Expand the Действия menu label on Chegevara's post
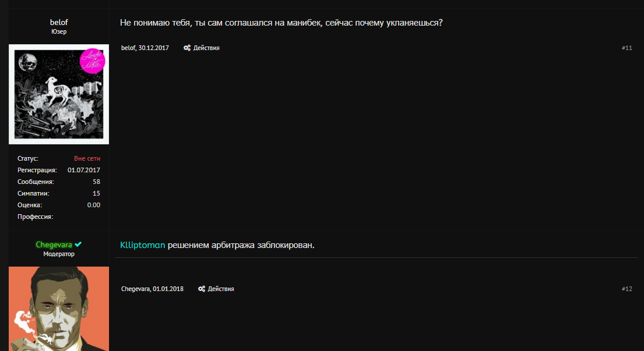 [x=221, y=289]
